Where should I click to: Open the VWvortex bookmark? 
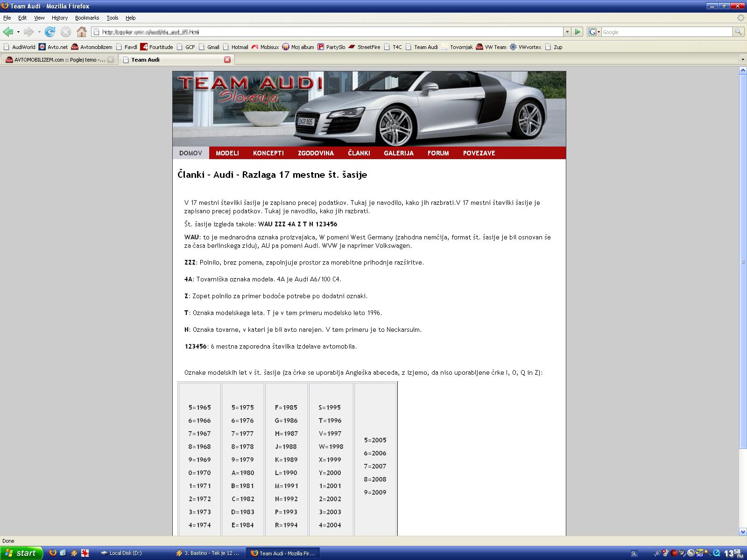pyautogui.click(x=525, y=47)
